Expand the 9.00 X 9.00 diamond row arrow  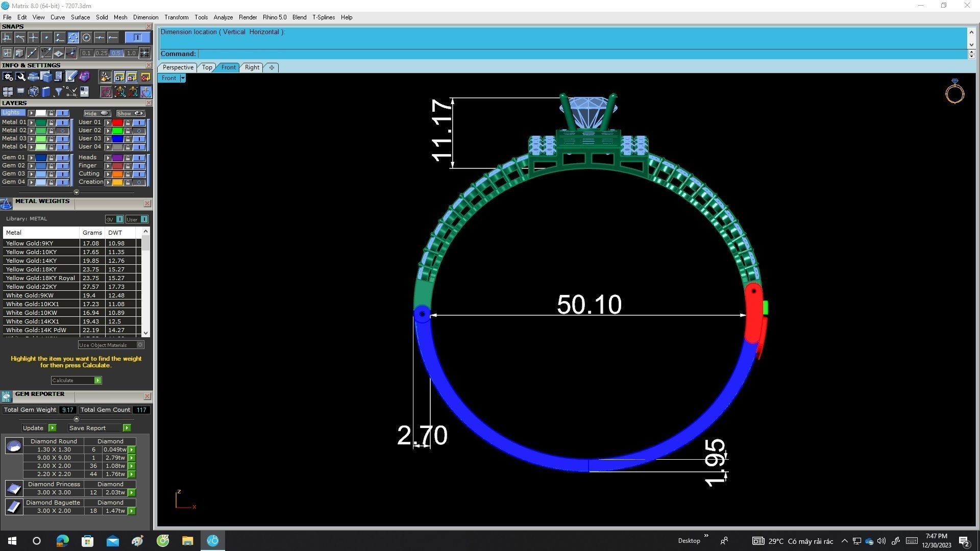coord(132,458)
